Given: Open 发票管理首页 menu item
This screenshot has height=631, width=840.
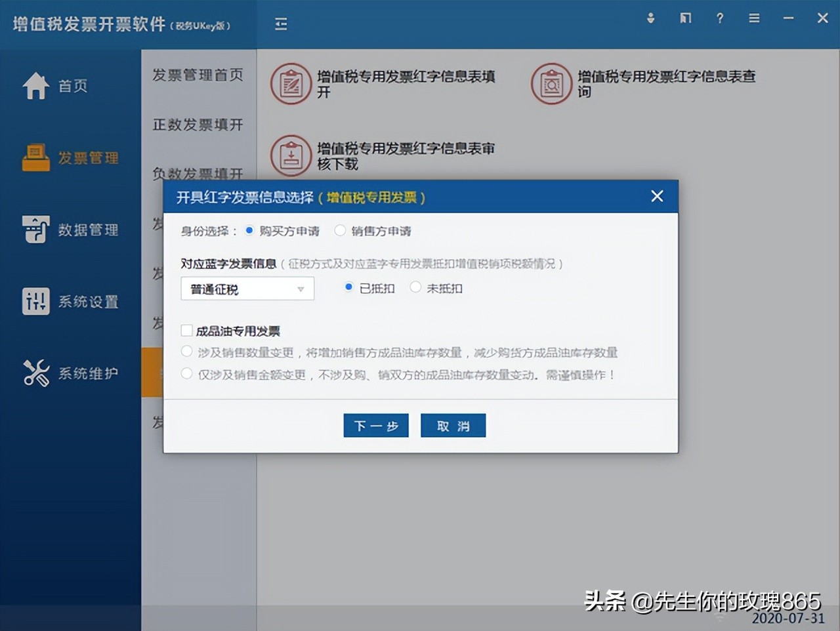Looking at the screenshot, I should (x=197, y=75).
